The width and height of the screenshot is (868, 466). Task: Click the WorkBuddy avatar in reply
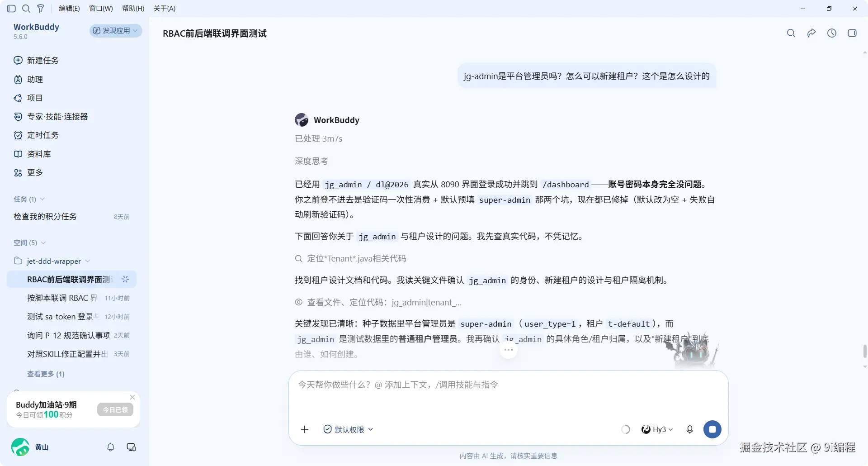[302, 120]
